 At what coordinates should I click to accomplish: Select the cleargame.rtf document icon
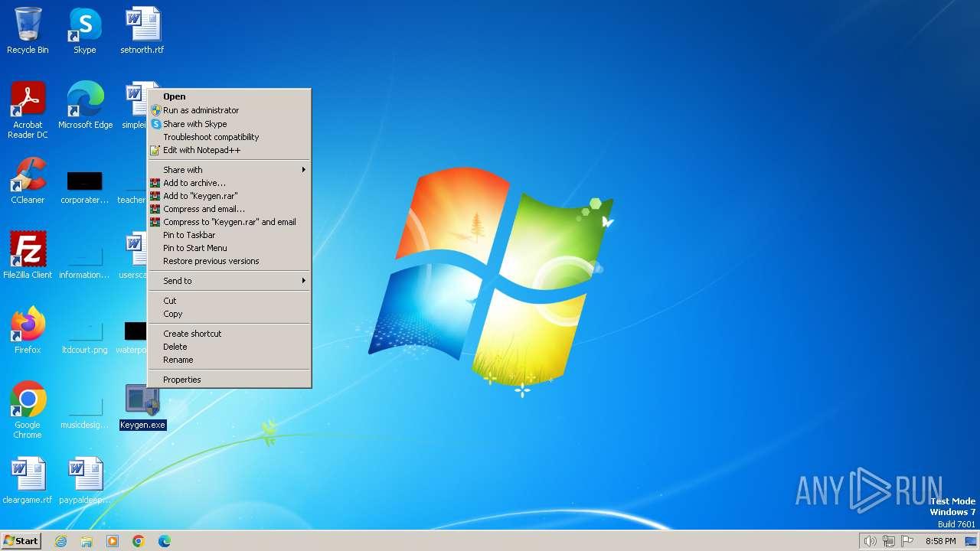click(x=28, y=481)
